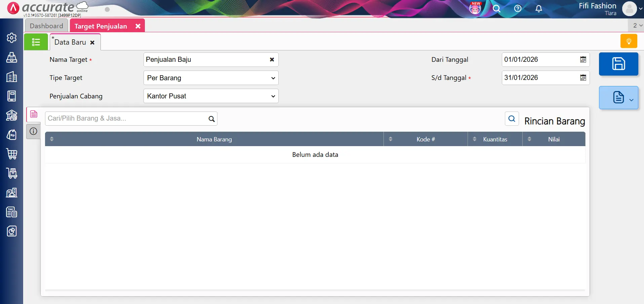Screen dimensions: 644x304
Task: Open the pie-chart reports icon in the sidebar
Action: click(x=12, y=231)
